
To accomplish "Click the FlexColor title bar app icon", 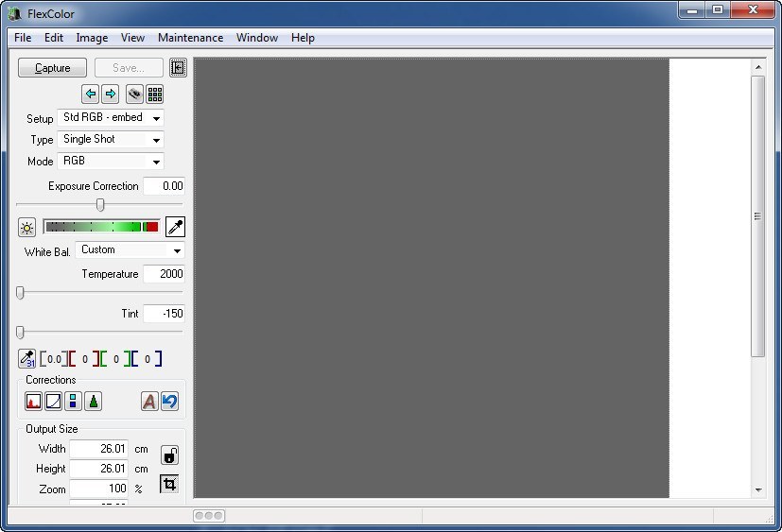I will 15,13.
